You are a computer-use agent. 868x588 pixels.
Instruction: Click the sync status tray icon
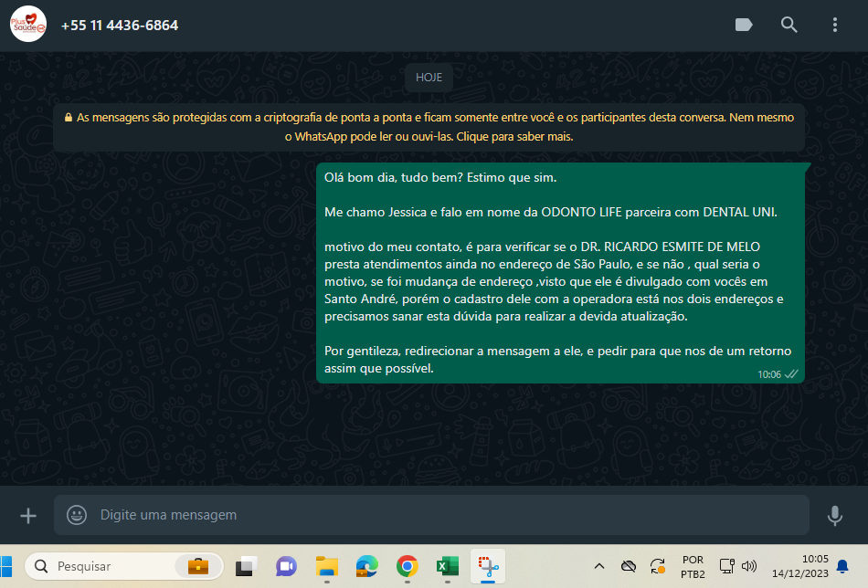coord(658,566)
